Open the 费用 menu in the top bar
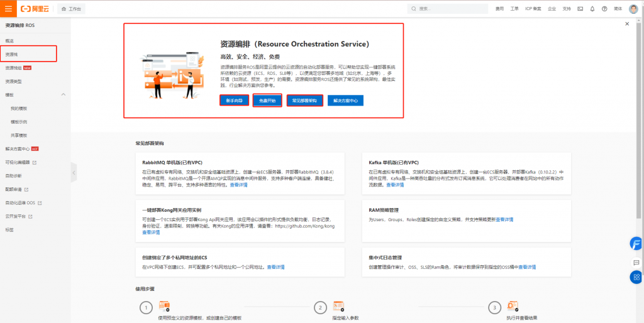 pos(499,9)
